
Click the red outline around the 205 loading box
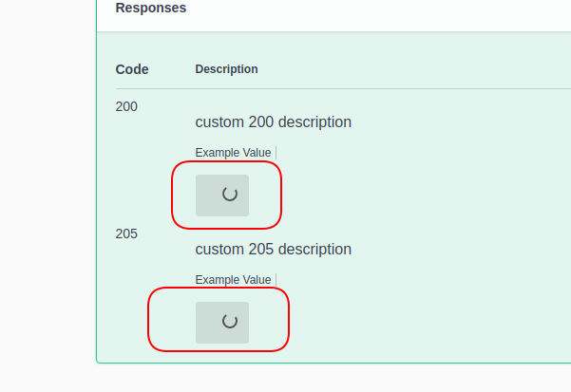pos(219,288)
